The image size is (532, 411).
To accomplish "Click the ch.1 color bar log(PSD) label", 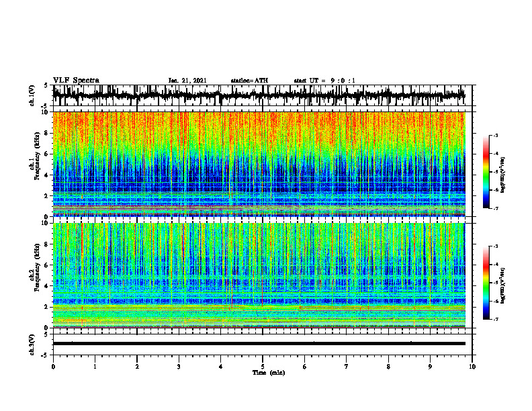I will (503, 175).
